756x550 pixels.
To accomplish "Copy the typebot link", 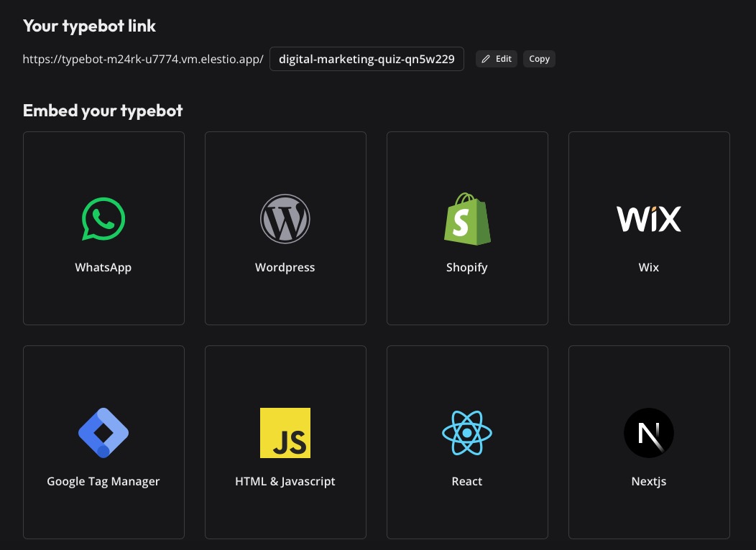I will [539, 59].
